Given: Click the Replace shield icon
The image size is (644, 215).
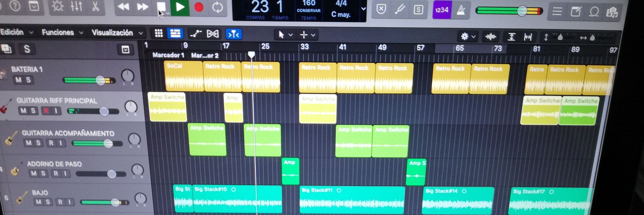Looking at the screenshot, I should coord(380,9).
